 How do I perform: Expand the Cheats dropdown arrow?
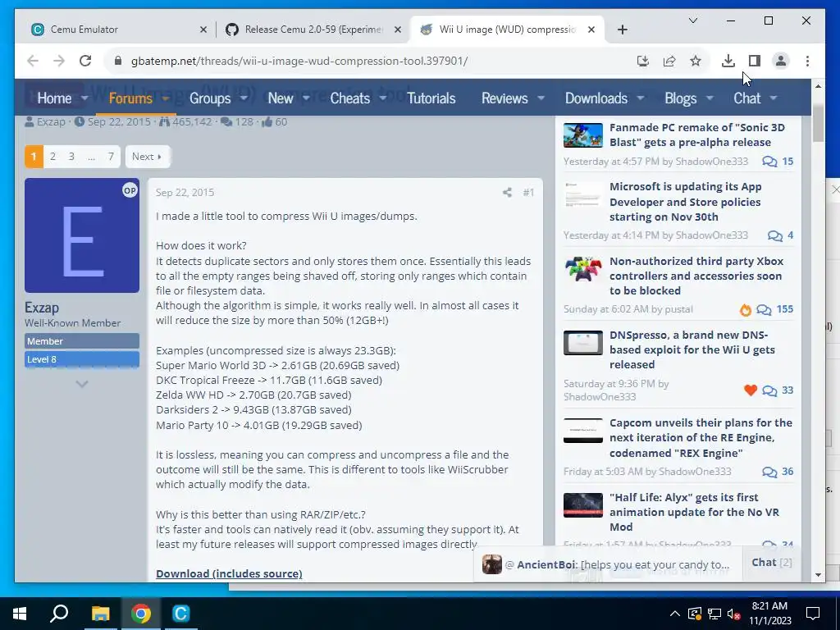[383, 98]
